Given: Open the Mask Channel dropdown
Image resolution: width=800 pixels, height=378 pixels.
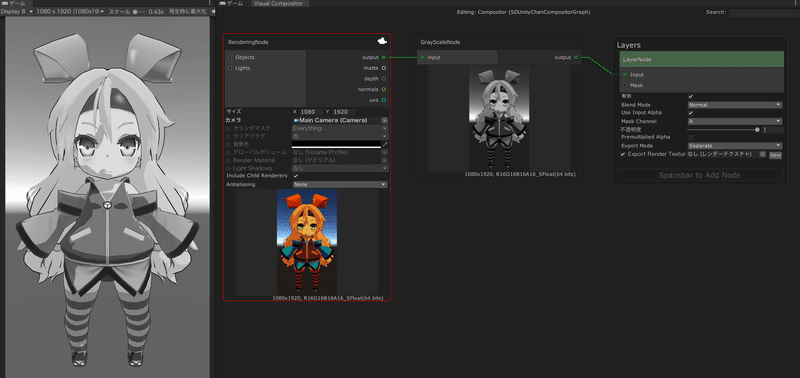Looking at the screenshot, I should 734,121.
